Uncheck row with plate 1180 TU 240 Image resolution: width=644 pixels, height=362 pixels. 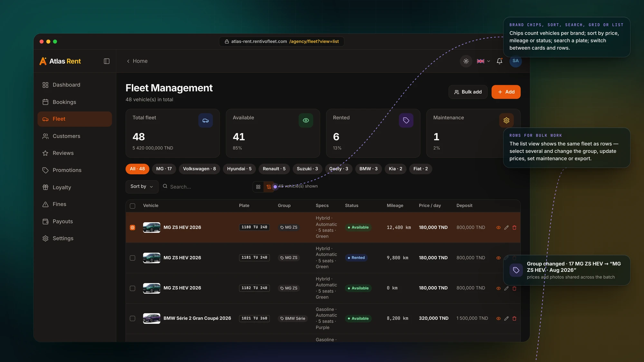click(132, 227)
